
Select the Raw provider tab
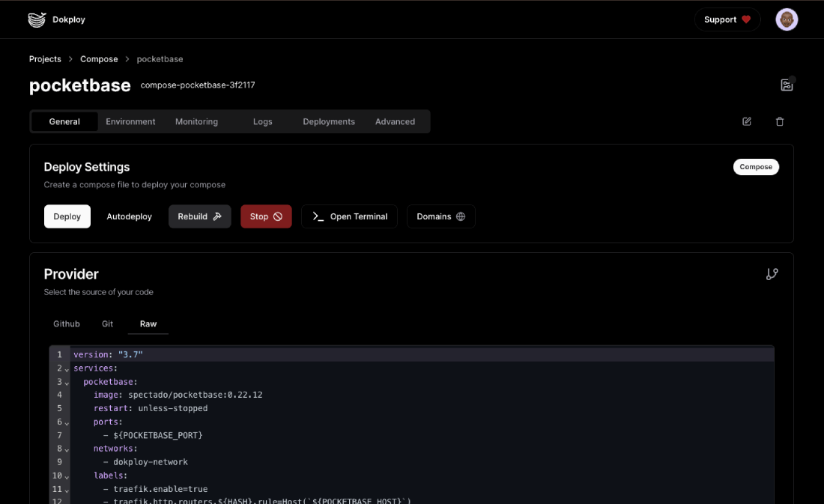click(x=148, y=324)
